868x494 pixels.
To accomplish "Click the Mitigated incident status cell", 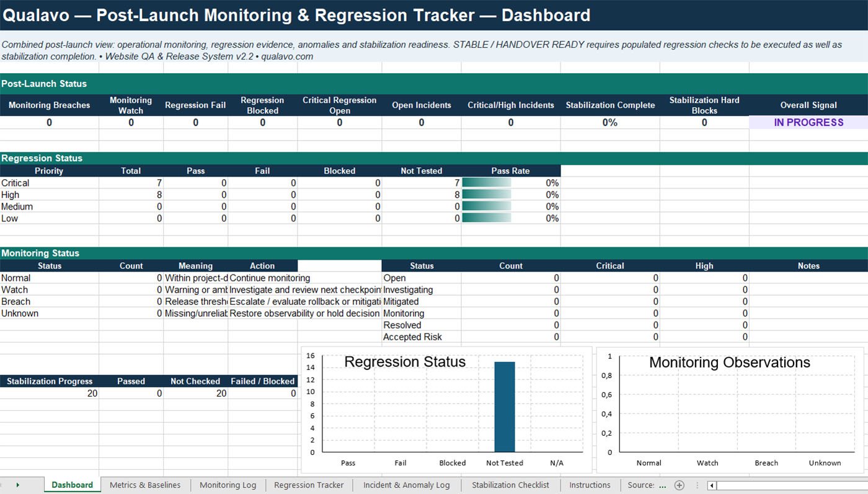I will point(422,302).
